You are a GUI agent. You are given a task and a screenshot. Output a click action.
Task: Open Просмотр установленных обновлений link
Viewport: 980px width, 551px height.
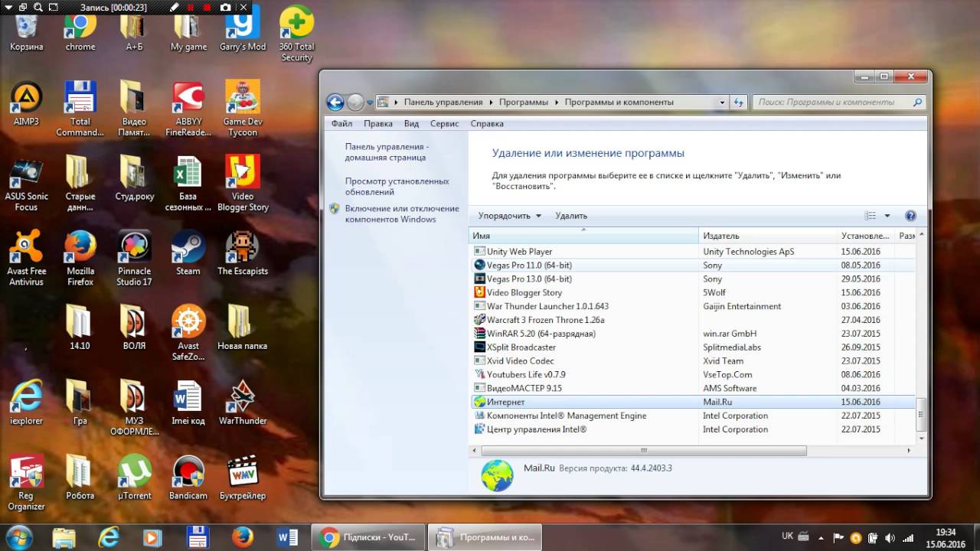[x=397, y=187]
